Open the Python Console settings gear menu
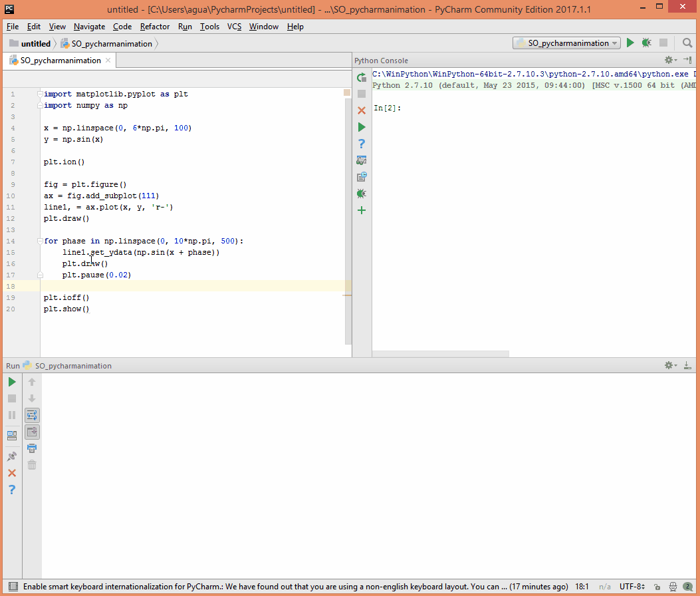Image resolution: width=700 pixels, height=596 pixels. tap(668, 59)
